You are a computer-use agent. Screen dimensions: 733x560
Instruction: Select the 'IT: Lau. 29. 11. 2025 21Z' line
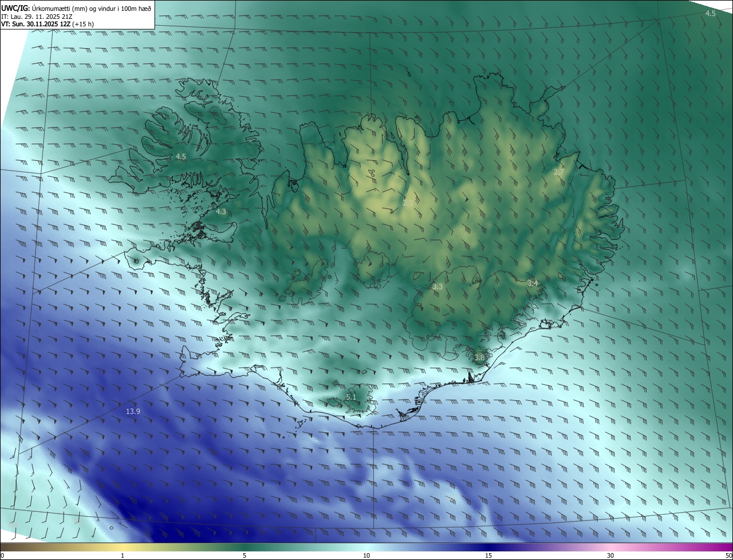[x=37, y=17]
